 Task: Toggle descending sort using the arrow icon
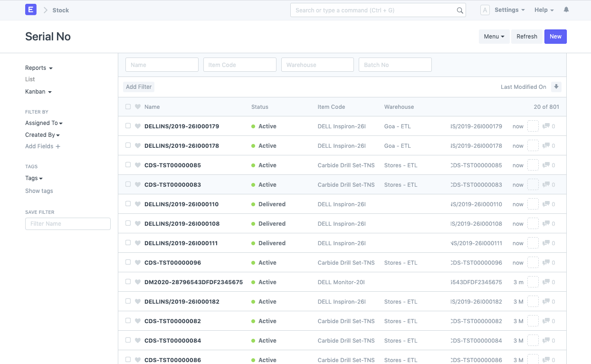(556, 86)
